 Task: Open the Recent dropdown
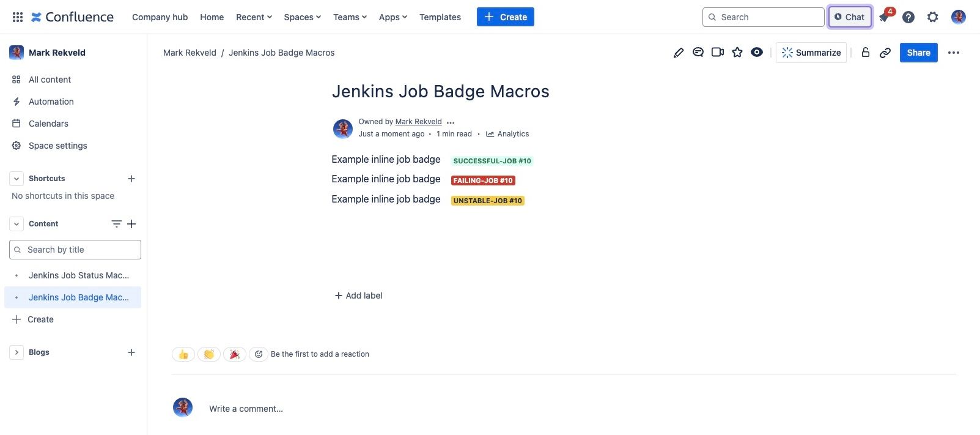click(x=254, y=17)
